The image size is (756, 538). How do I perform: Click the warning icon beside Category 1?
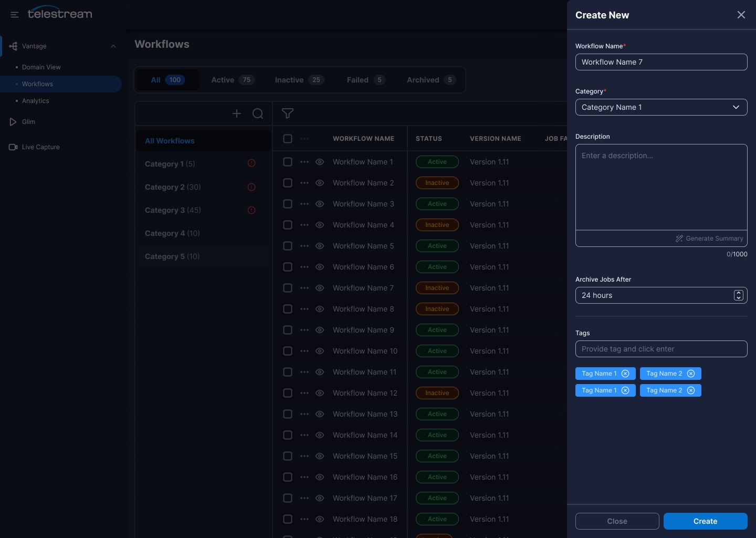251,163
